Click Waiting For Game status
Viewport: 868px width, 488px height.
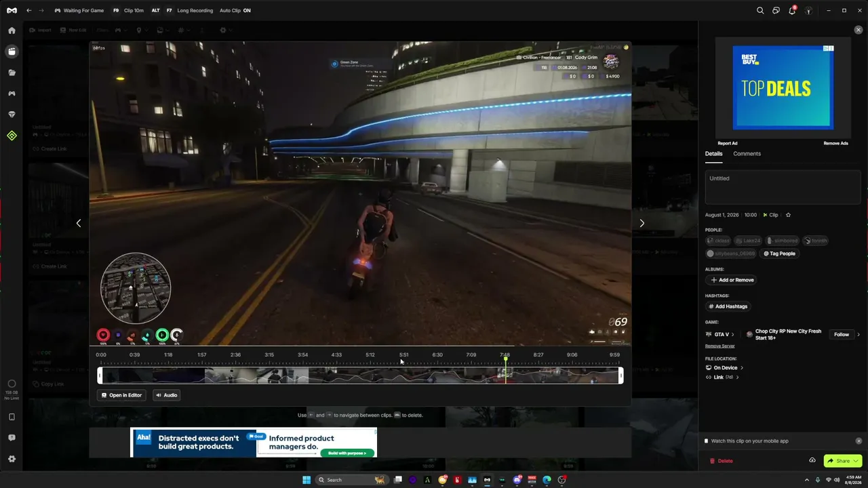coord(79,11)
